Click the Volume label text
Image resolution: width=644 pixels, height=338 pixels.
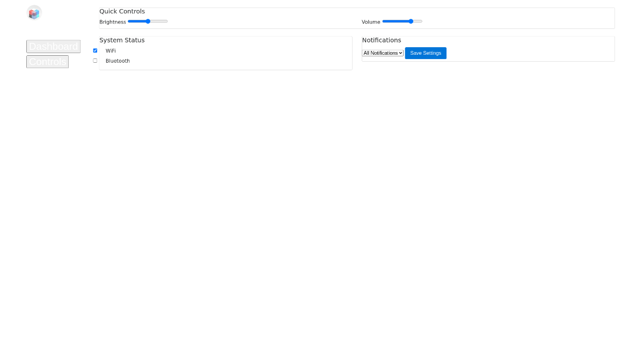pyautogui.click(x=371, y=22)
